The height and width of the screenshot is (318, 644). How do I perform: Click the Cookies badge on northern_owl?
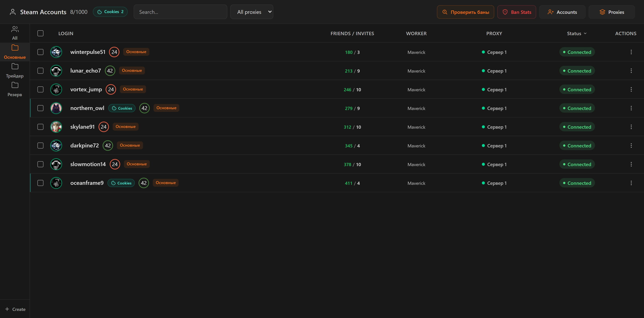tap(122, 108)
